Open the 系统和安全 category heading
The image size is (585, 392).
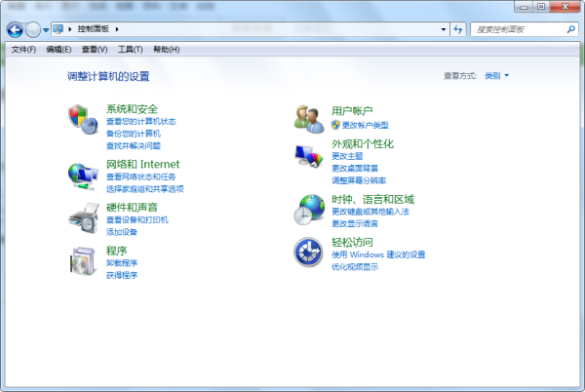tap(132, 109)
